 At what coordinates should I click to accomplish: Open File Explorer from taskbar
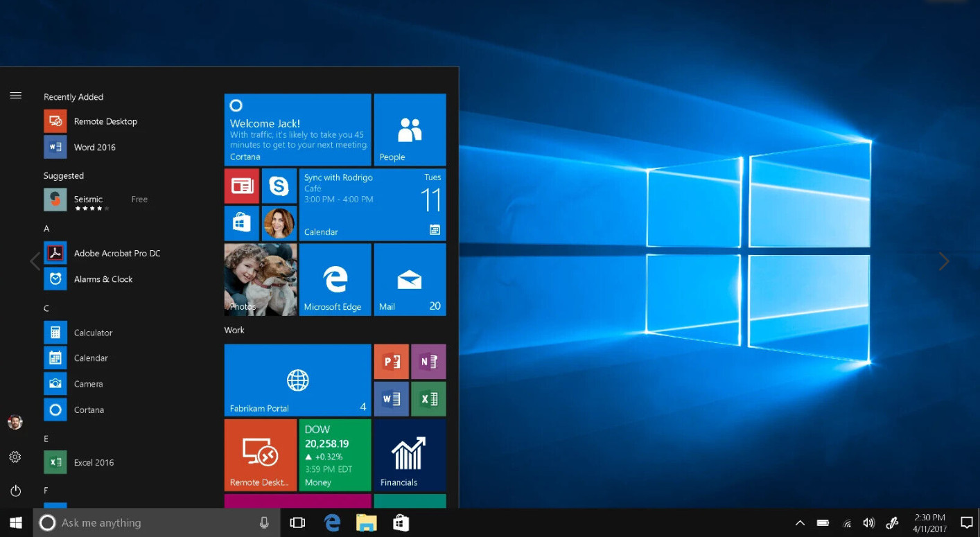(367, 522)
